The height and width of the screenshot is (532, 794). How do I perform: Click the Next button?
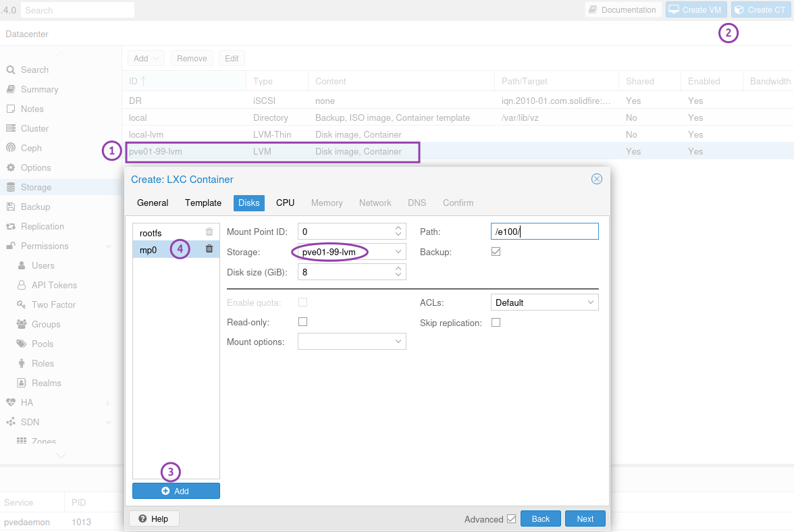(x=585, y=519)
